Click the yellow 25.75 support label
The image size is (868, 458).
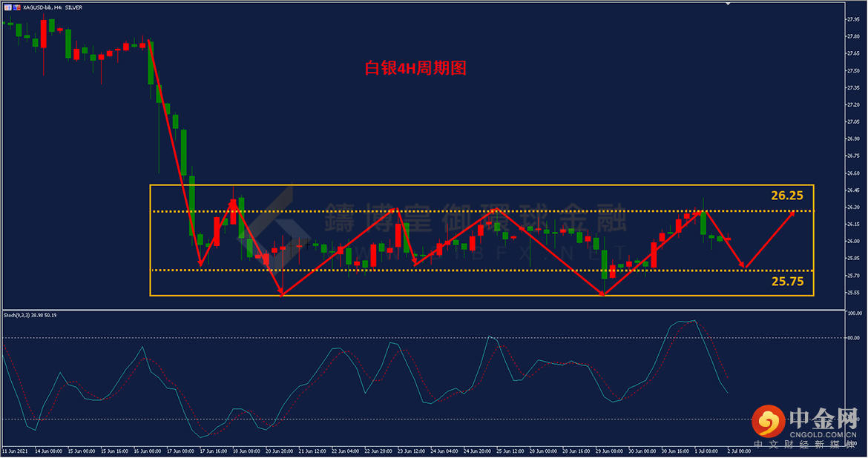click(x=787, y=282)
